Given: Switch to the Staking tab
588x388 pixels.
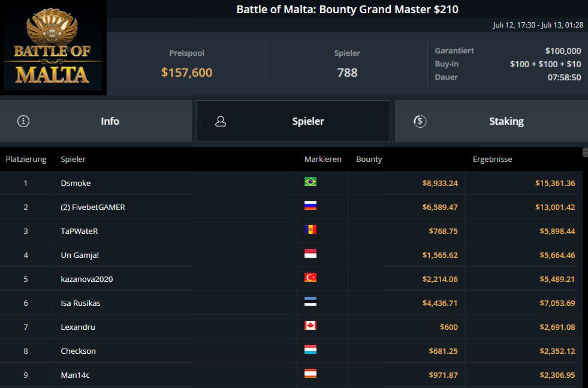Looking at the screenshot, I should tap(491, 121).
